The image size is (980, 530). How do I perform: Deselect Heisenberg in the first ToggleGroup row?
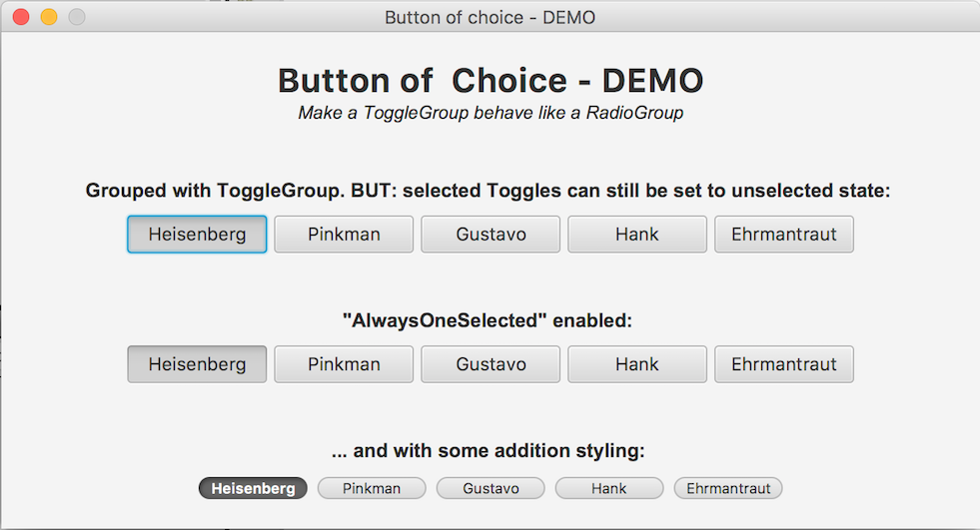pyautogui.click(x=197, y=235)
